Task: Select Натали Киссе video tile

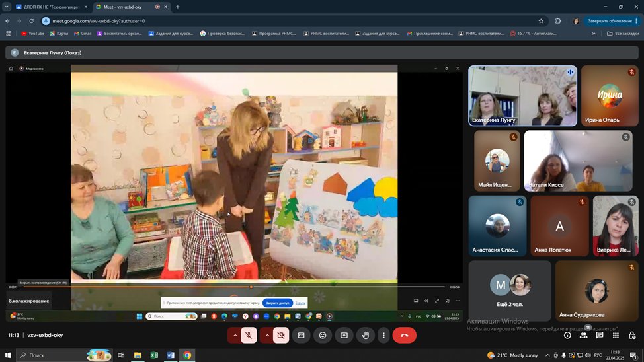Action: (x=579, y=161)
